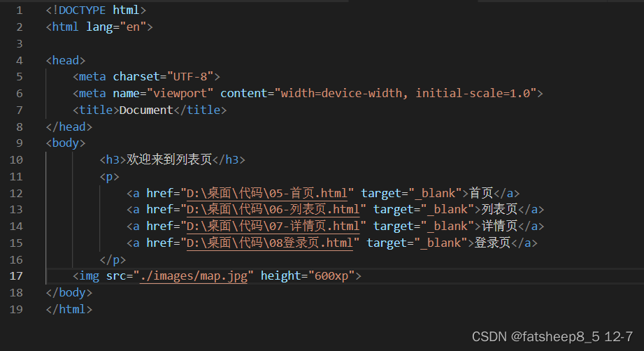Click the closing title tag on line 7

(x=201, y=110)
